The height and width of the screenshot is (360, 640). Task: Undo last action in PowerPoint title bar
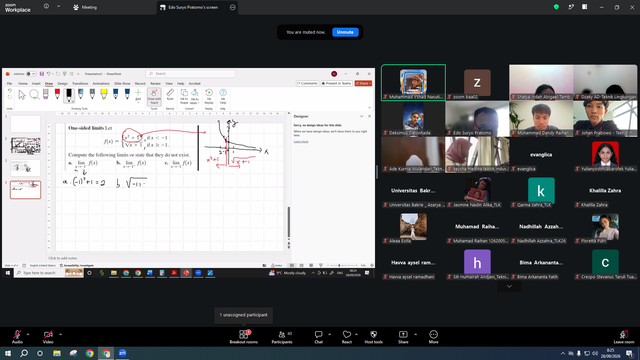click(x=49, y=74)
